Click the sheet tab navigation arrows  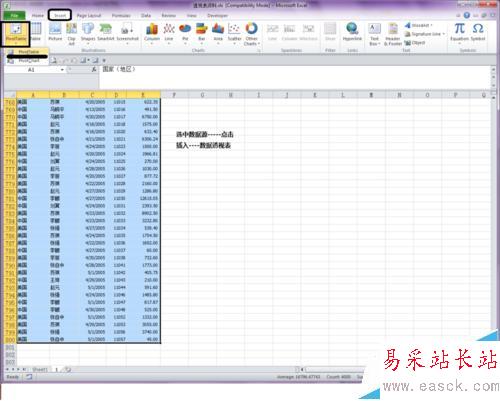(x=16, y=369)
